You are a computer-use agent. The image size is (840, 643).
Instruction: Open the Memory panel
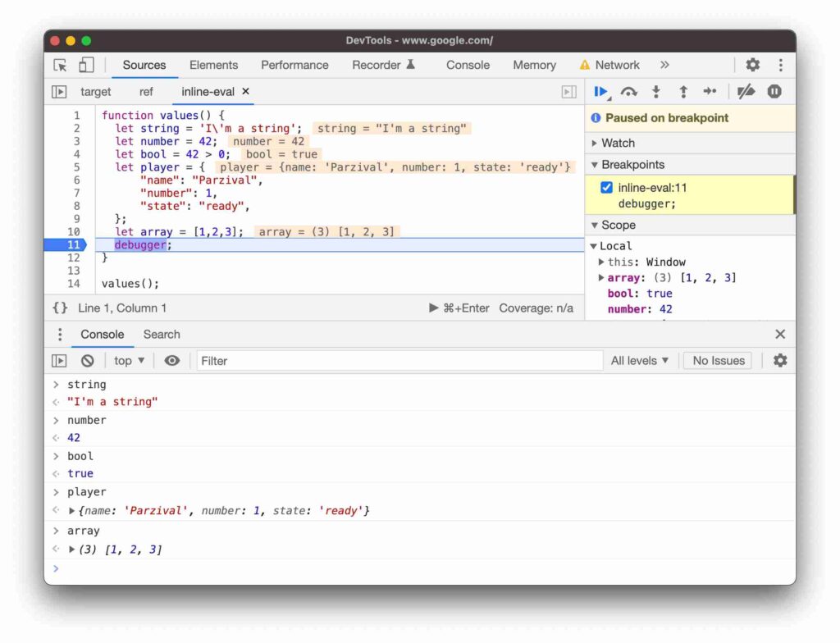(534, 65)
